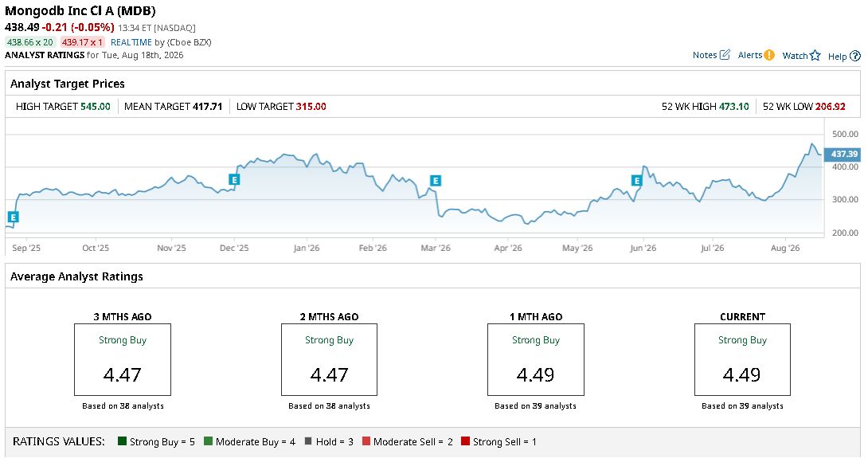Click the red Strong Sell swatch
This screenshot has width=868, height=466.
[x=465, y=441]
